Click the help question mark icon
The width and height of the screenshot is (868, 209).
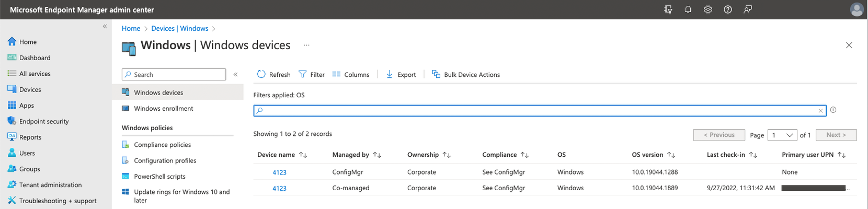tap(728, 9)
